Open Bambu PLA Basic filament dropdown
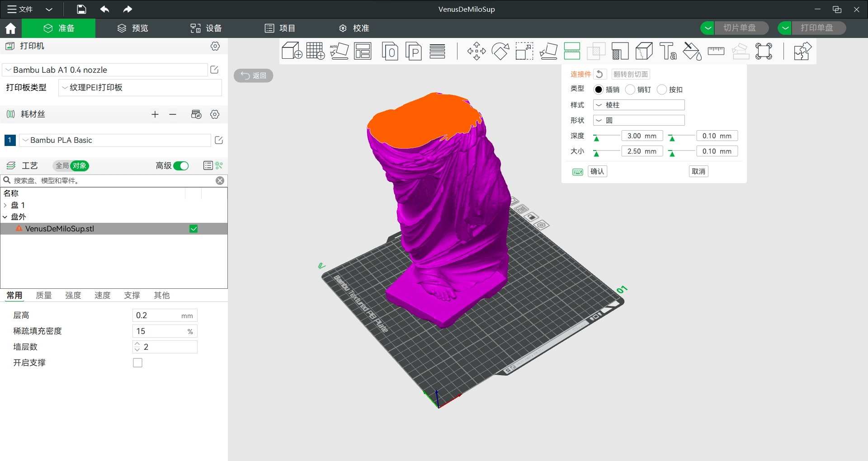 [x=115, y=140]
